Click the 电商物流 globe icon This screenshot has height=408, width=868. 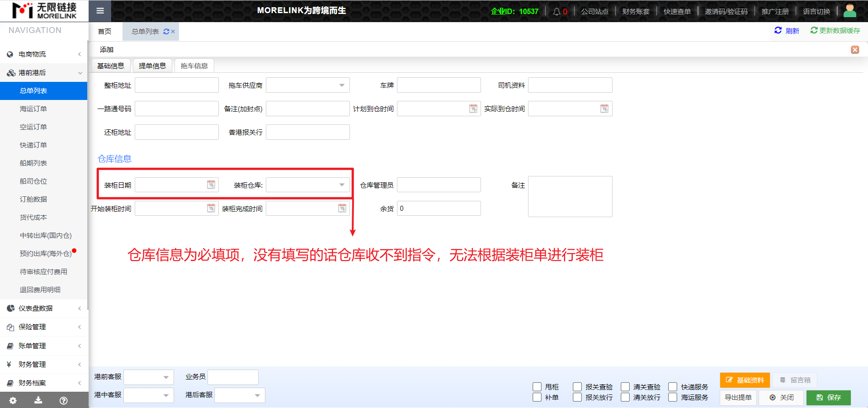(10, 54)
